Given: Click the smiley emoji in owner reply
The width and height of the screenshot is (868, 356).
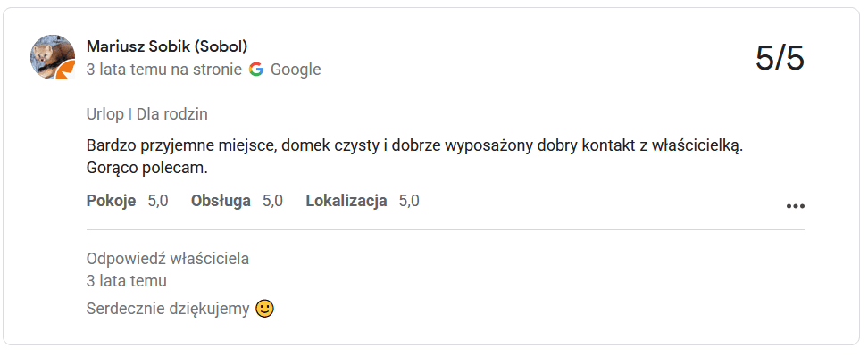Looking at the screenshot, I should (264, 309).
